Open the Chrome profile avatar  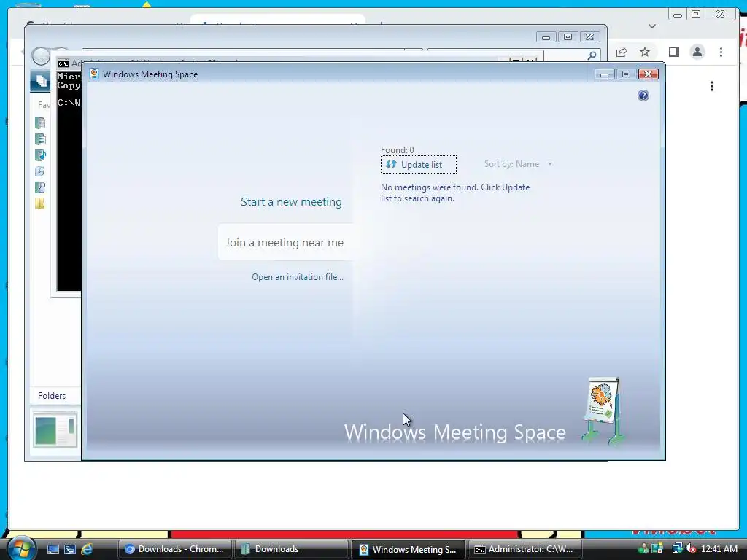[x=697, y=52]
